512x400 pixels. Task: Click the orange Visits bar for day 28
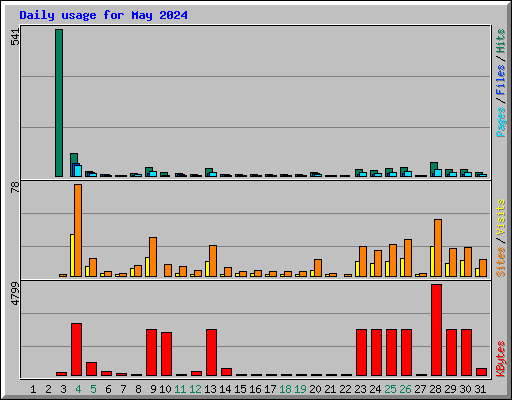tap(438, 248)
